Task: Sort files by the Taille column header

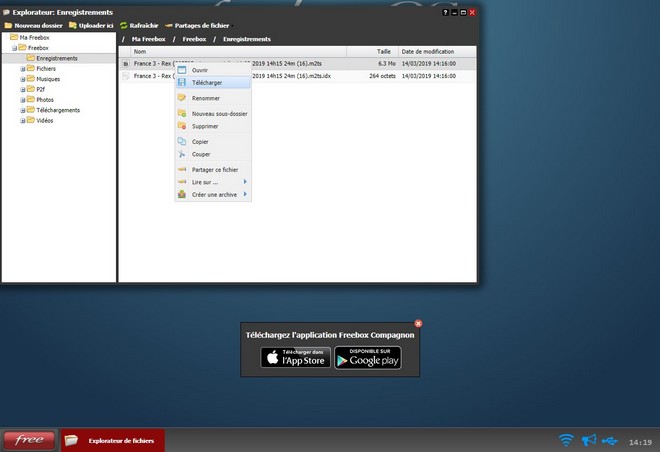Action: point(383,51)
